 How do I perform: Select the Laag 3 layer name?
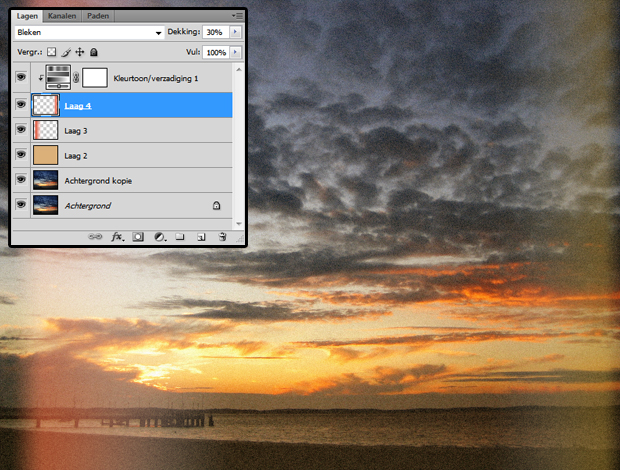click(x=76, y=131)
